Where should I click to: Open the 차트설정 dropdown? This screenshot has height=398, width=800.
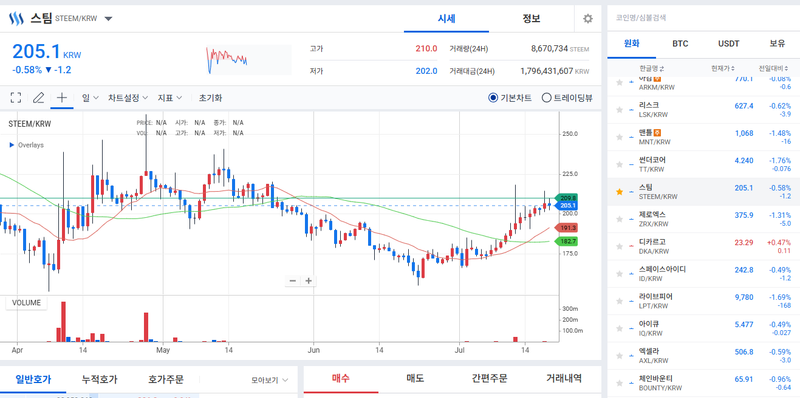click(x=128, y=98)
